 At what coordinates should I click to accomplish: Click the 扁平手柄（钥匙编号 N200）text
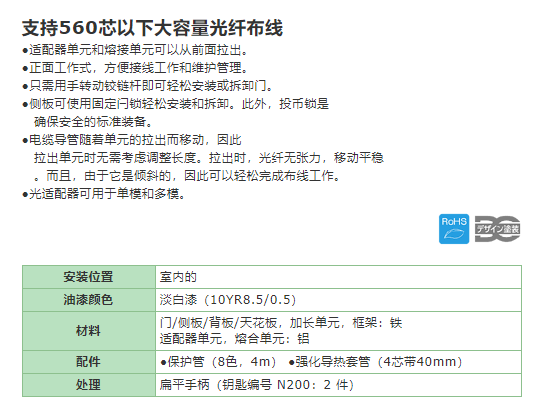pos(257,385)
